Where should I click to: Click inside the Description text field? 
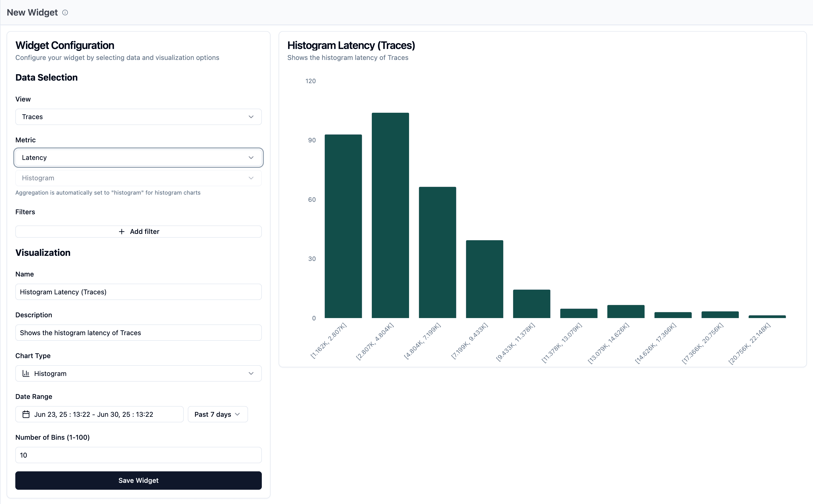(138, 332)
